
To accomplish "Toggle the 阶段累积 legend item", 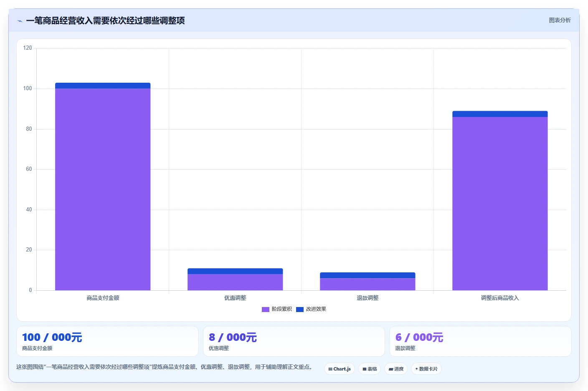I will 277,309.
